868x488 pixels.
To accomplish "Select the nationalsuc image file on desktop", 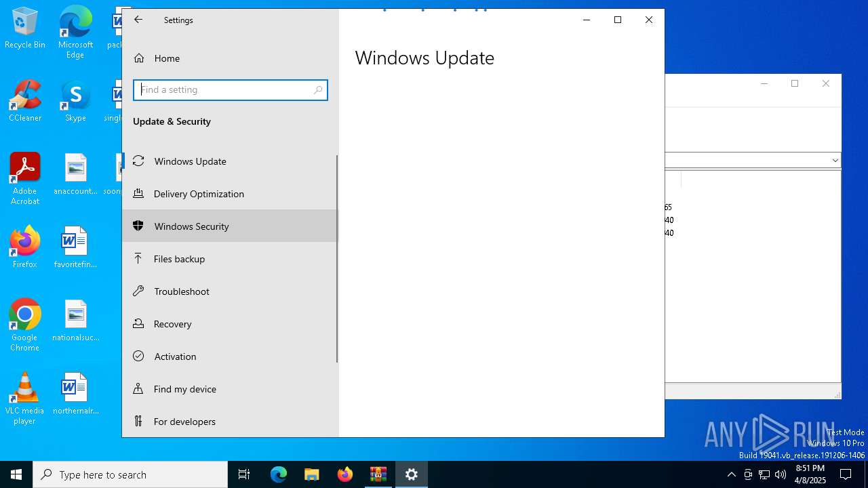I will point(75,321).
